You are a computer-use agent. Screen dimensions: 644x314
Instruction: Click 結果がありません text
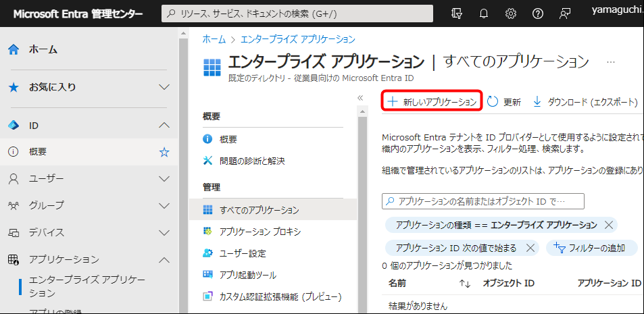point(418,306)
